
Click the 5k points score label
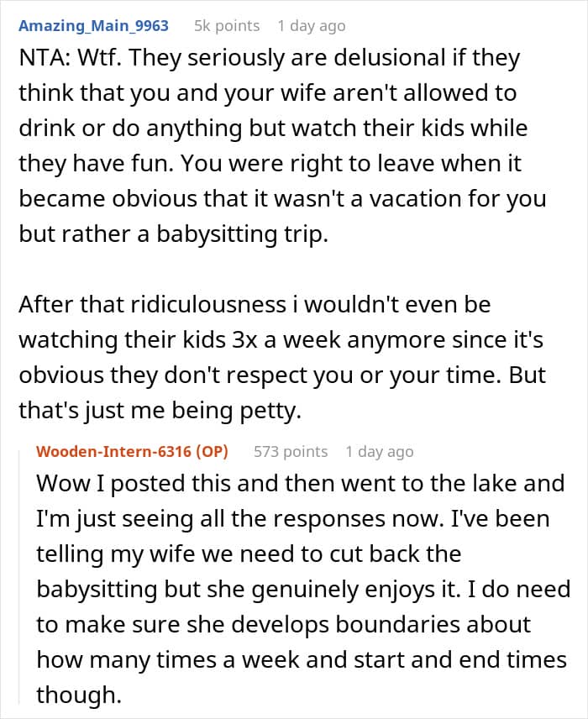[227, 26]
